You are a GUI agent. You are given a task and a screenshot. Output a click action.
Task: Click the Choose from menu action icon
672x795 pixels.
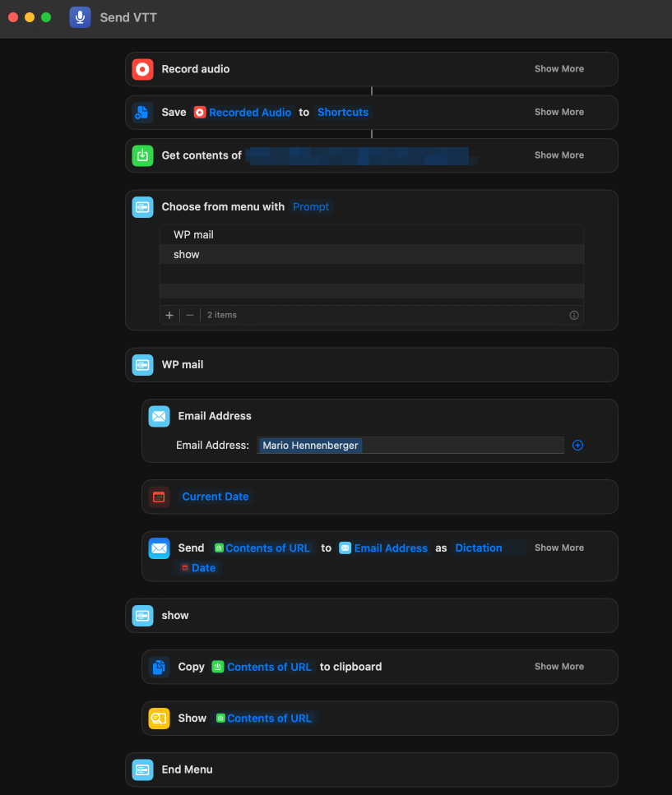tap(142, 207)
